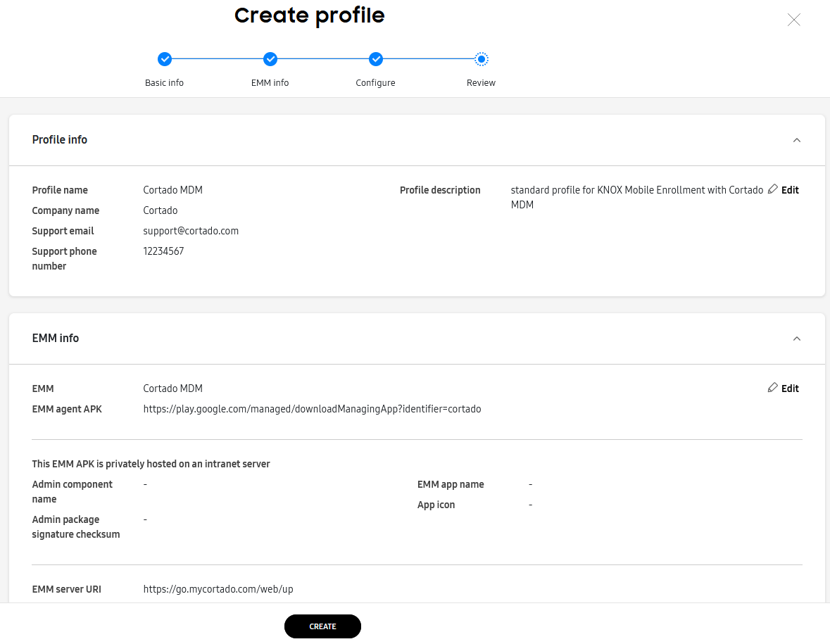Collapse the Profile info section
The width and height of the screenshot is (830, 644).
pos(797,140)
